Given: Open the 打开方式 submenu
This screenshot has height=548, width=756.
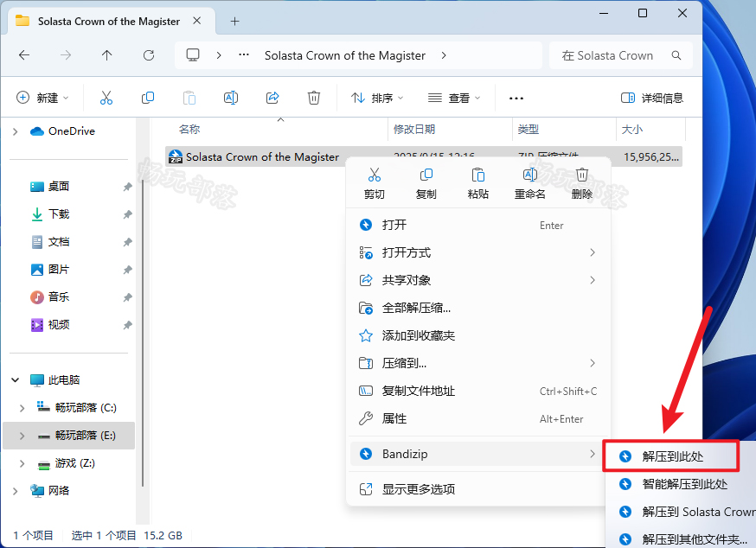Looking at the screenshot, I should click(x=478, y=252).
